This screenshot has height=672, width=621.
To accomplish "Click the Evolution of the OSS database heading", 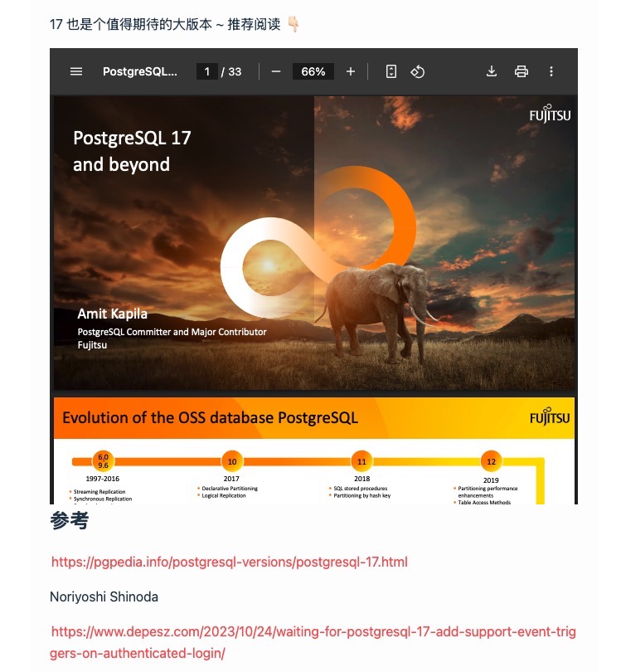I will pyautogui.click(x=210, y=417).
